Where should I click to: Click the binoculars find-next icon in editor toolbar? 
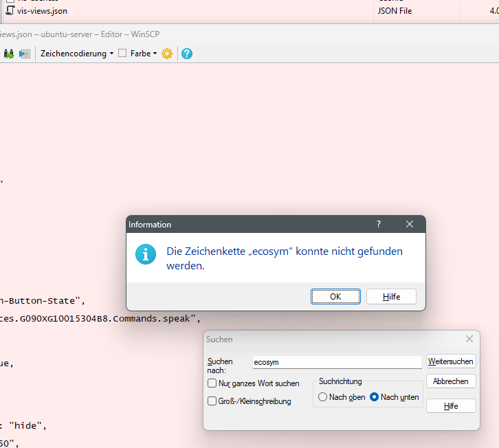coord(10,54)
